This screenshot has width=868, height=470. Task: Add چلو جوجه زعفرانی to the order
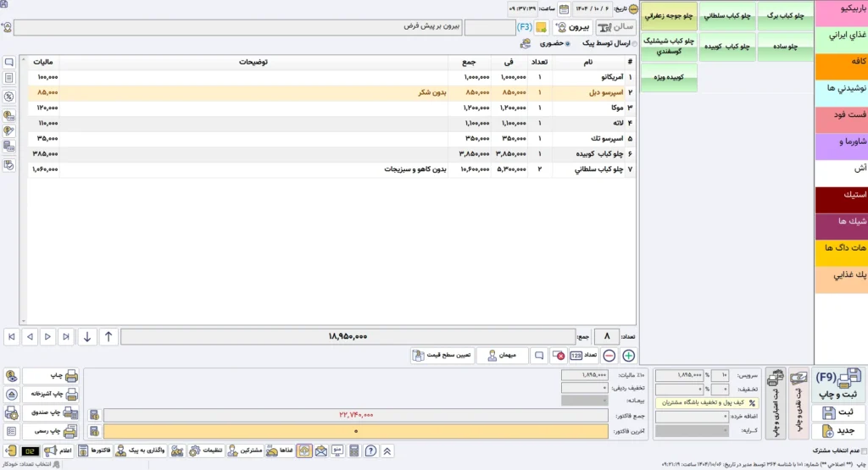coord(669,16)
